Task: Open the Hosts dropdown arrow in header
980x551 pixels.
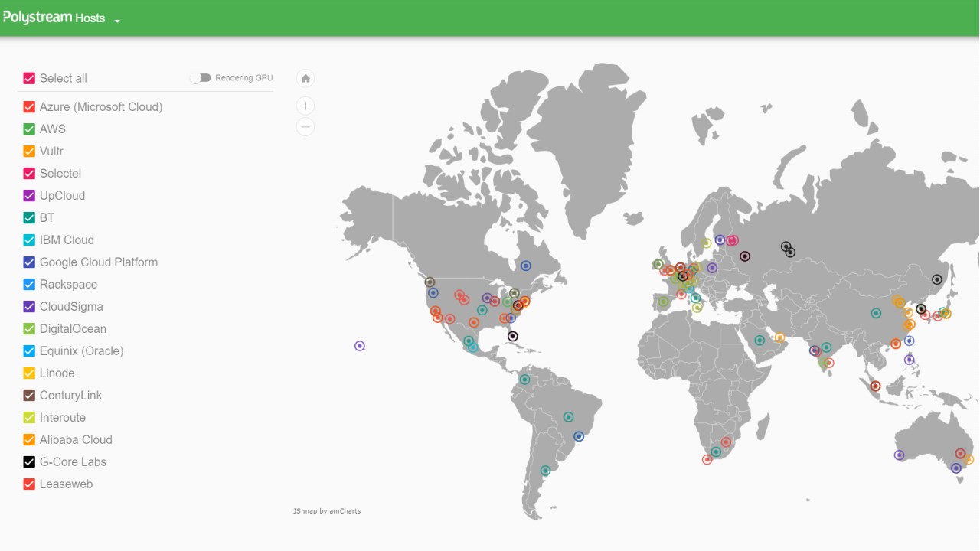Action: (x=117, y=21)
